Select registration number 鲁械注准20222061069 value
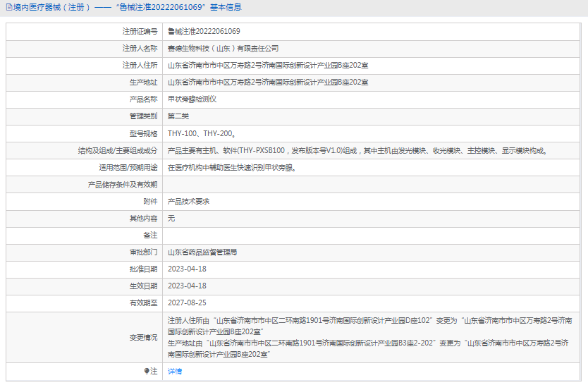Screen dimensions: 588x385 click(204, 32)
